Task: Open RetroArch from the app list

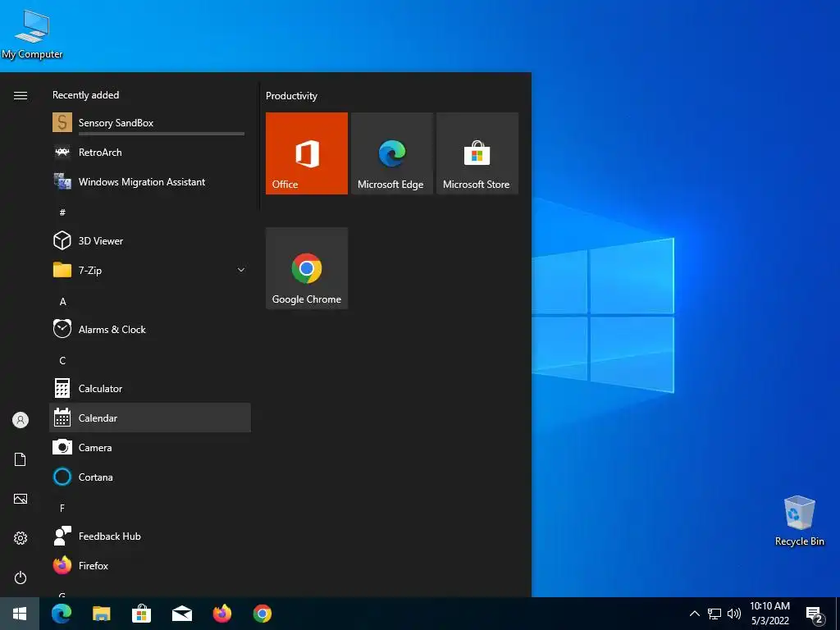Action: click(150, 152)
